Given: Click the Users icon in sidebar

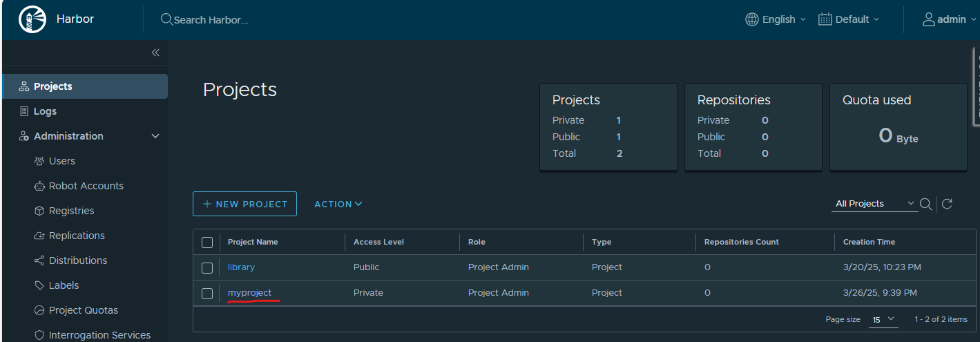Looking at the screenshot, I should pyautogui.click(x=39, y=161).
